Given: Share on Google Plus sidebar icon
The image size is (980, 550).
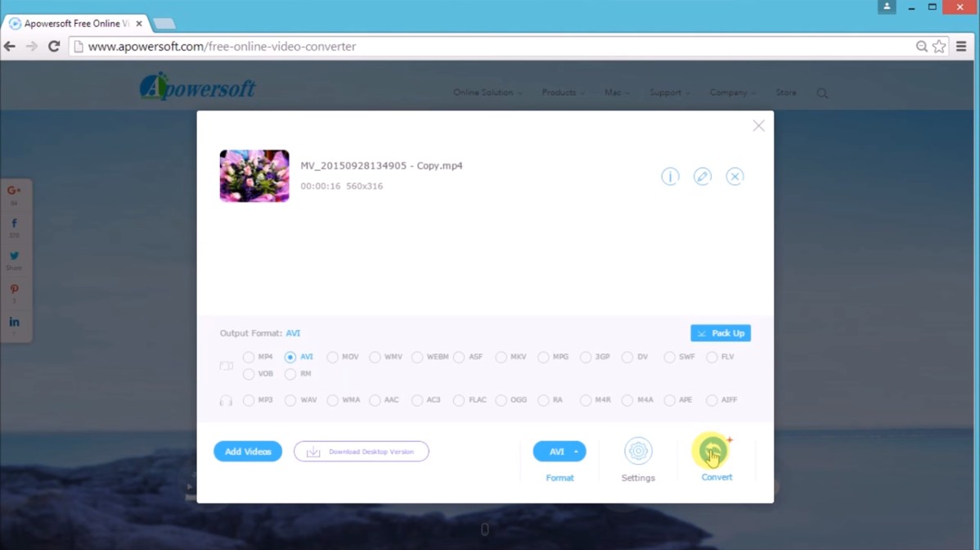Looking at the screenshot, I should (x=14, y=191).
